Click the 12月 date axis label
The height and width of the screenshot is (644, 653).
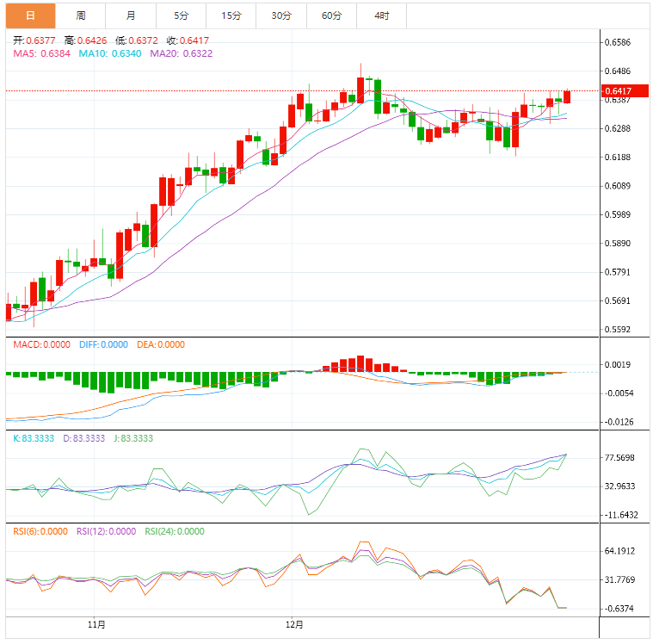295,624
